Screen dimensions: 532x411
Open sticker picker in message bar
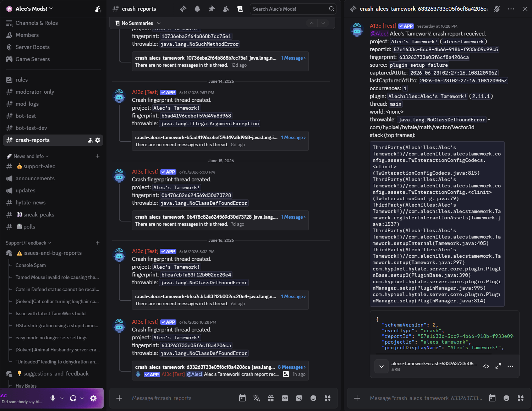(299, 398)
